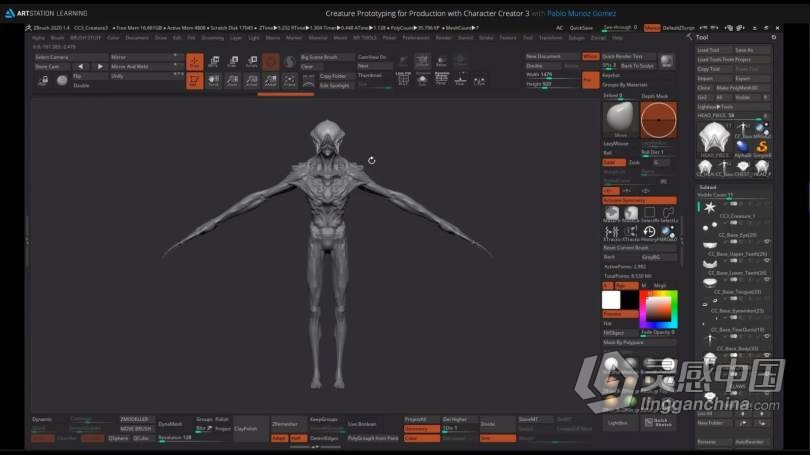Viewport: 810px width, 455px height.
Task: Toggle Mrgb channel button
Action: coord(660,286)
